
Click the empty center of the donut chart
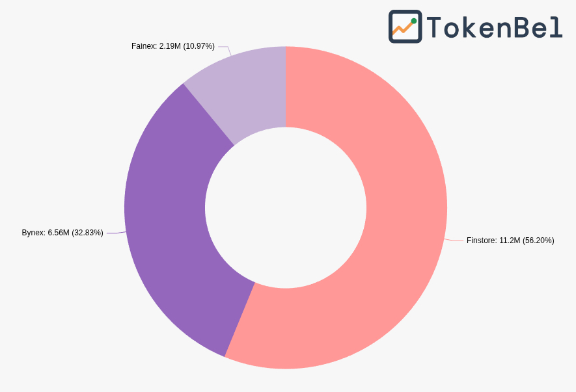tap(286, 207)
